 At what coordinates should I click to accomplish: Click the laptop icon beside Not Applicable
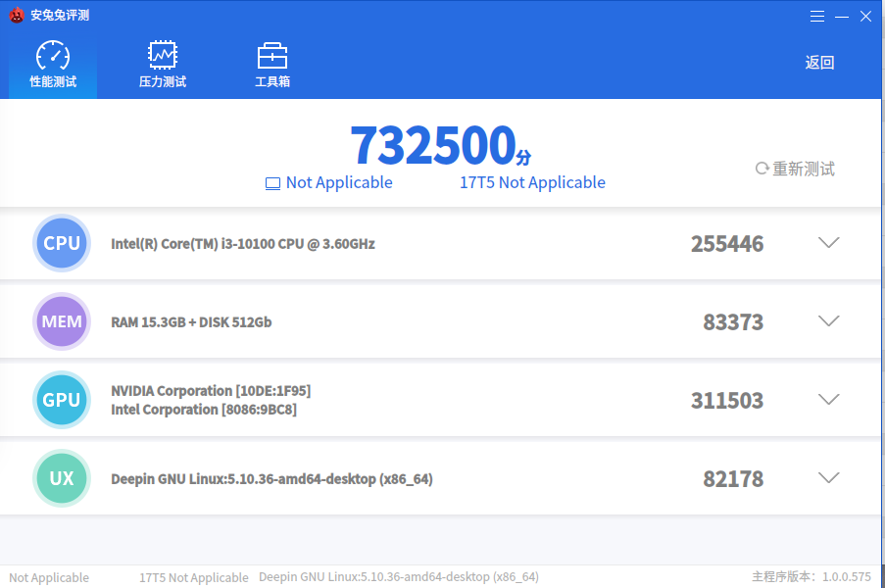272,183
